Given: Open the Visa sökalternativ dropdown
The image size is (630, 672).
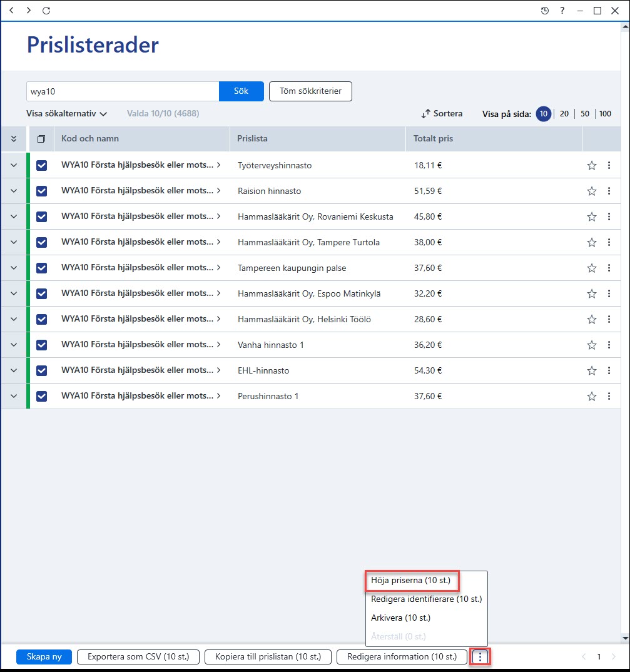Looking at the screenshot, I should [x=66, y=114].
